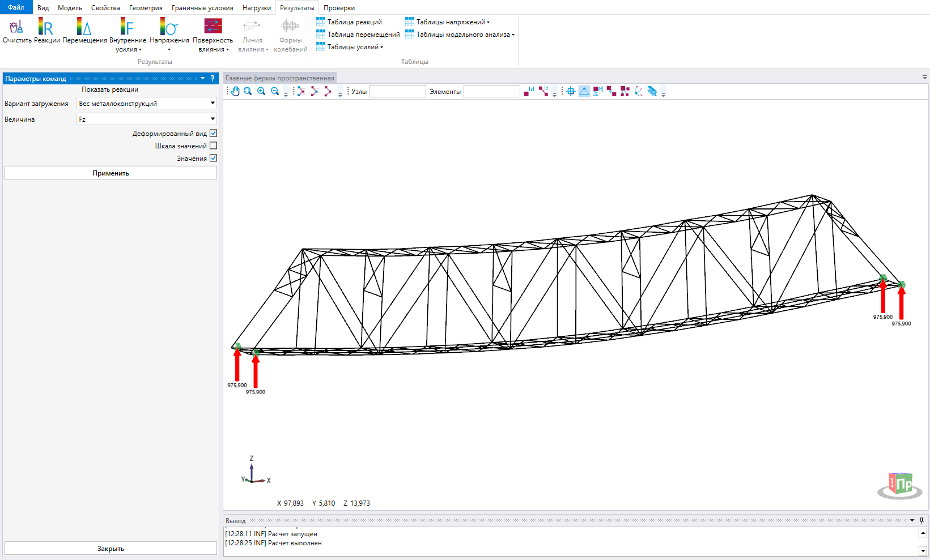Toggle Значения checkbox
The width and height of the screenshot is (930, 560).
click(x=214, y=158)
